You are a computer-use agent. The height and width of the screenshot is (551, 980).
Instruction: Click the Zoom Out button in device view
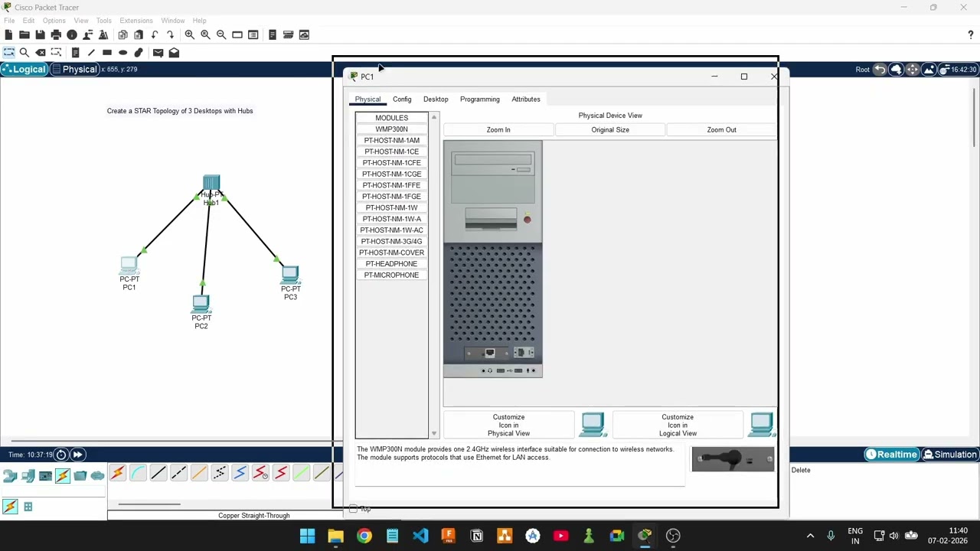tap(722, 130)
